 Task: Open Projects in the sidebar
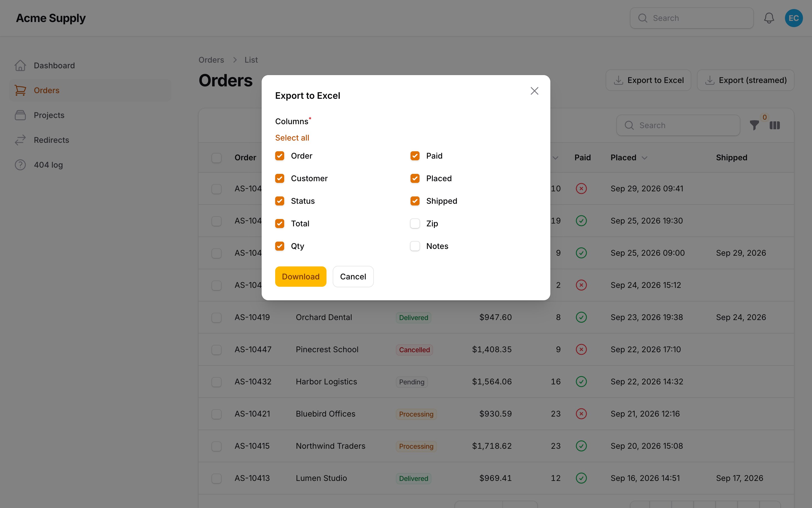[x=90, y=115]
